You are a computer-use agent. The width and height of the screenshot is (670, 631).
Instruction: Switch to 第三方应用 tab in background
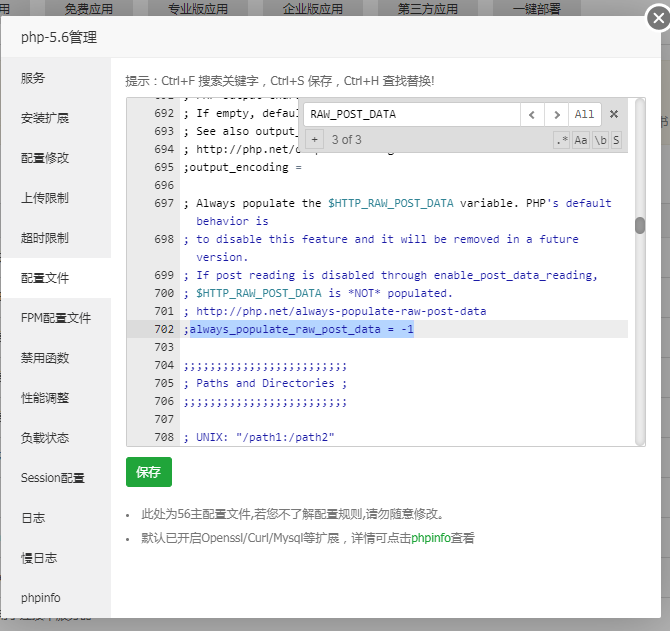(427, 8)
